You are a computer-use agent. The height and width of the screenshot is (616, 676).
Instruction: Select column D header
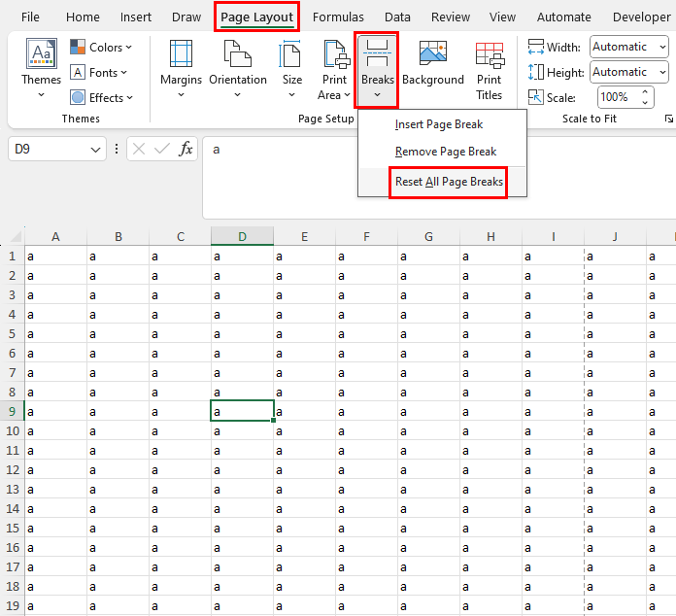(242, 236)
